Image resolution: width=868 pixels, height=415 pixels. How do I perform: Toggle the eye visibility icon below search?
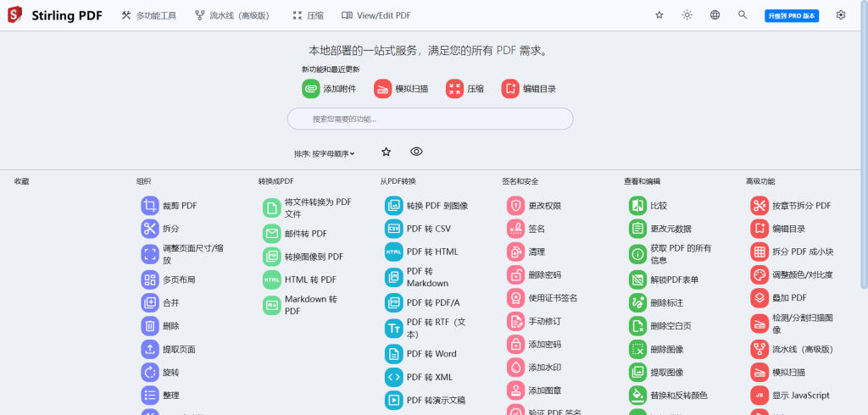tap(417, 152)
